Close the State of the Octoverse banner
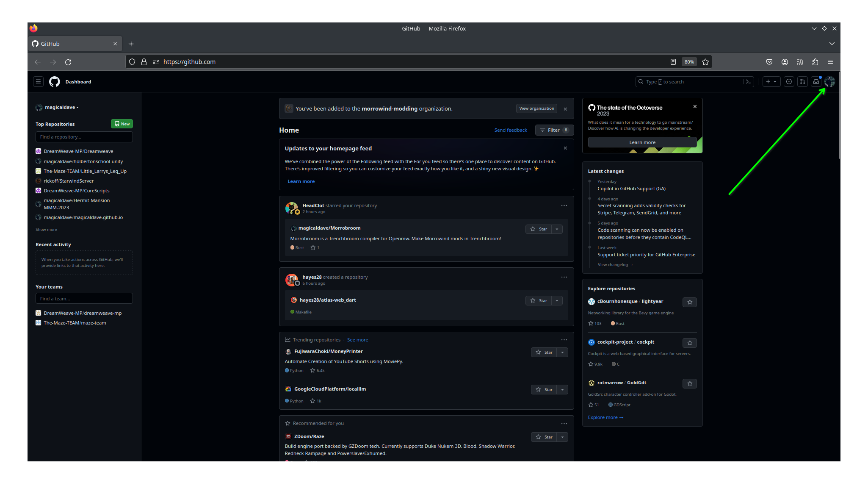868x494 pixels. 695,106
